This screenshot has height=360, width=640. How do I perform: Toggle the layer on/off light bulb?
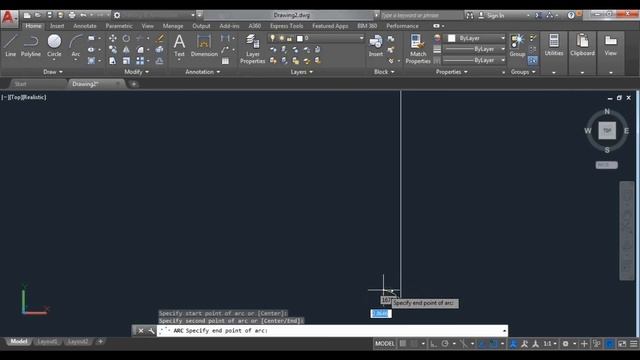pos(272,38)
